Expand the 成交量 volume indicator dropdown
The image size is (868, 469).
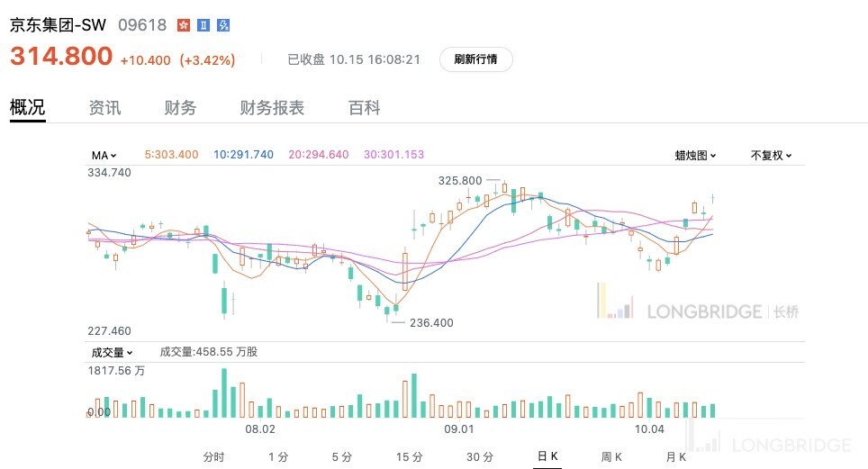point(111,353)
